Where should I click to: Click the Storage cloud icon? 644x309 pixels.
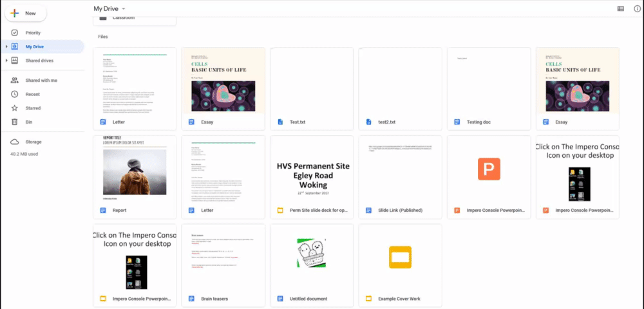[x=14, y=142]
